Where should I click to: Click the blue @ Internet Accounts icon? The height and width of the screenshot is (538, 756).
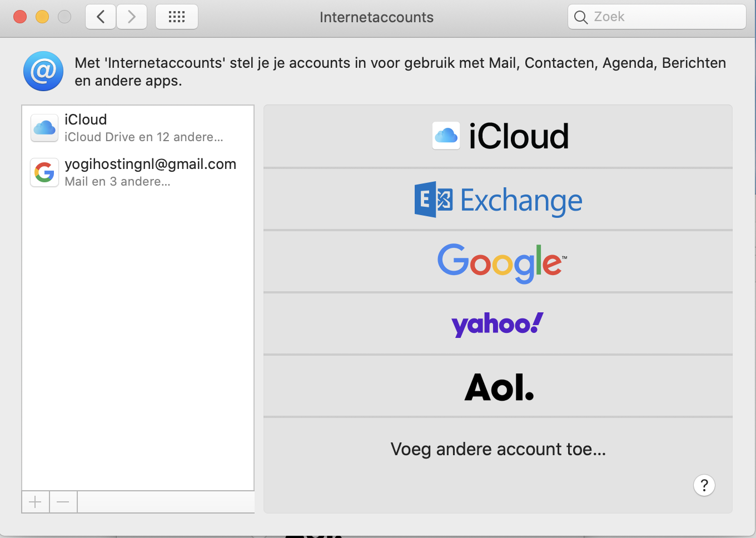[43, 71]
